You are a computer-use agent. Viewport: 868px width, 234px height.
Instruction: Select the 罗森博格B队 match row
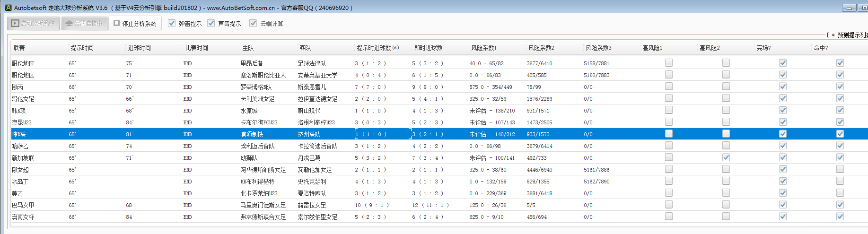coord(255,87)
